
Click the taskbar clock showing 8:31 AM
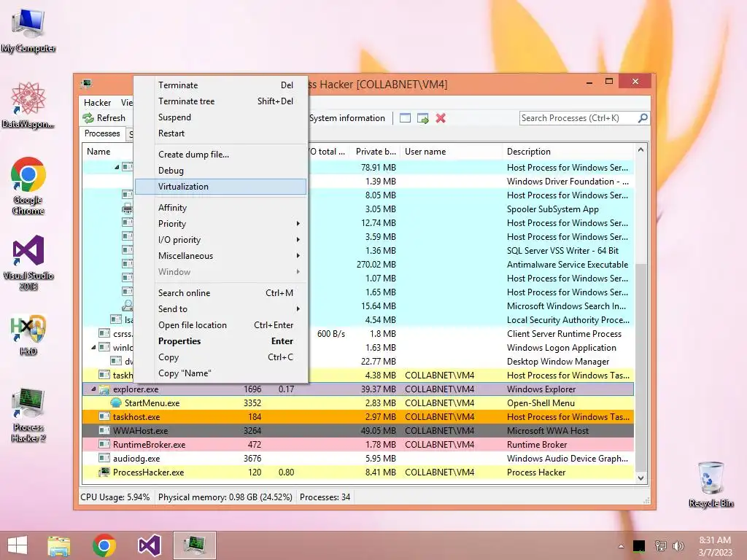715,546
